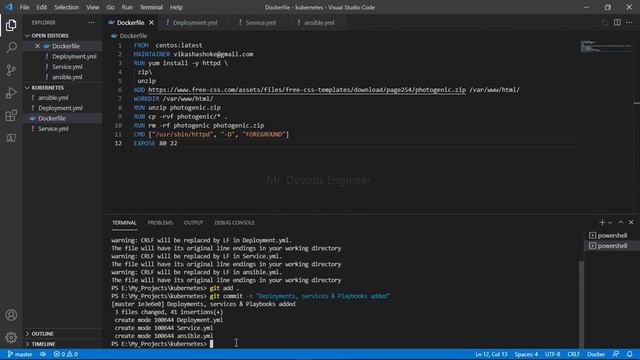Screen dimensions: 640x360
Task: Change end of line sequence CRLF
Action: [573, 354]
